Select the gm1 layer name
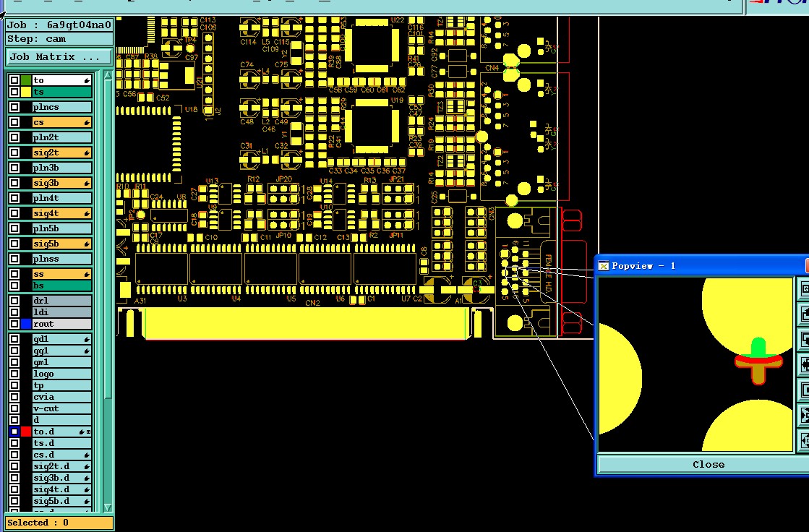 [62, 362]
